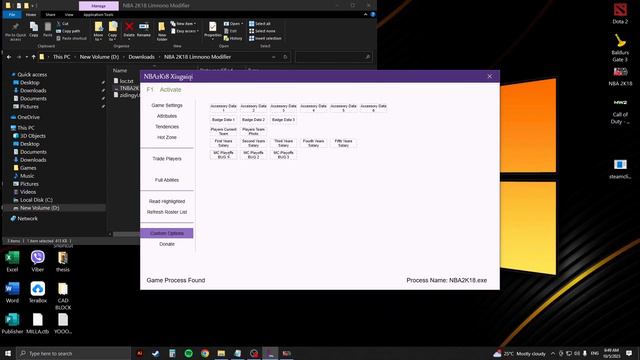Select loc.txt file in Explorer
Screen dimensions: 640x360
pos(127,81)
